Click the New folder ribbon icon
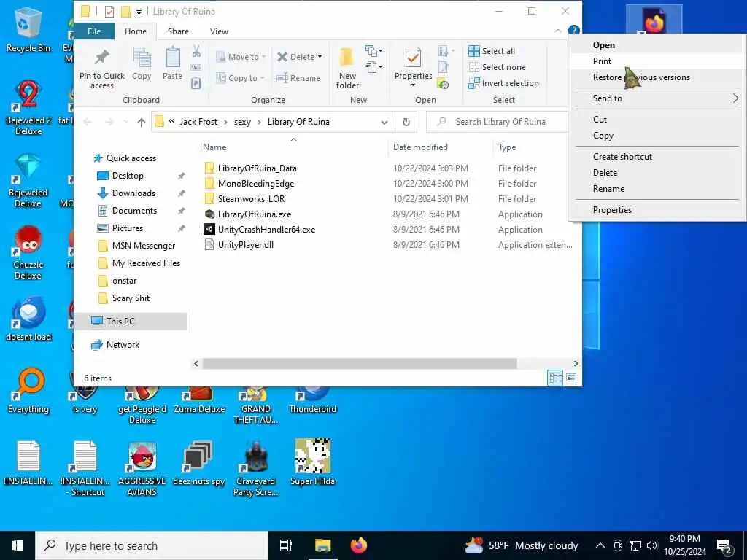This screenshot has height=560, width=747. click(347, 58)
